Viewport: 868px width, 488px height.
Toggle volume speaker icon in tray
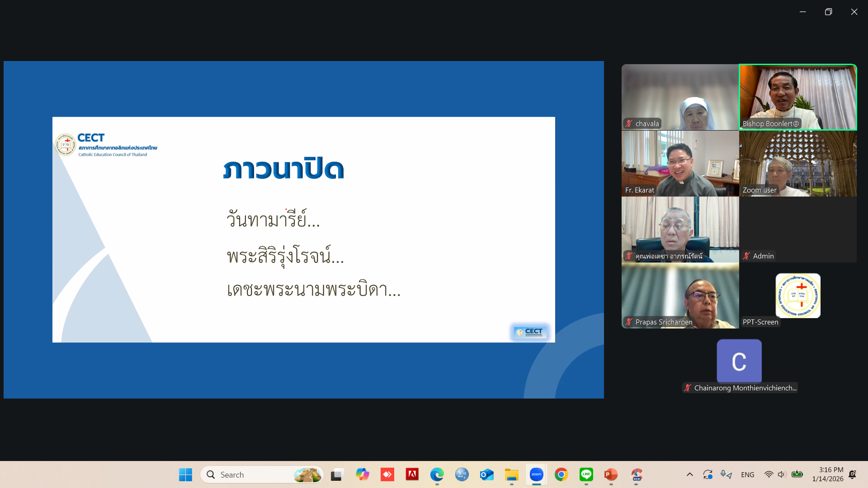pyautogui.click(x=782, y=474)
